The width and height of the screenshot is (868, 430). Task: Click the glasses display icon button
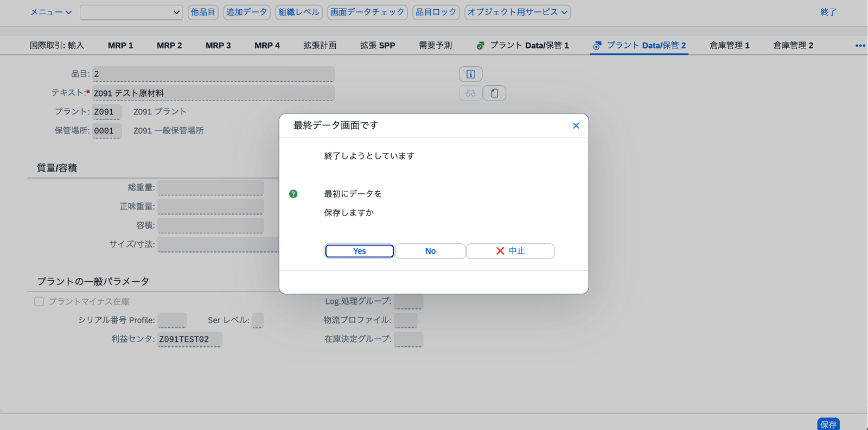[470, 93]
